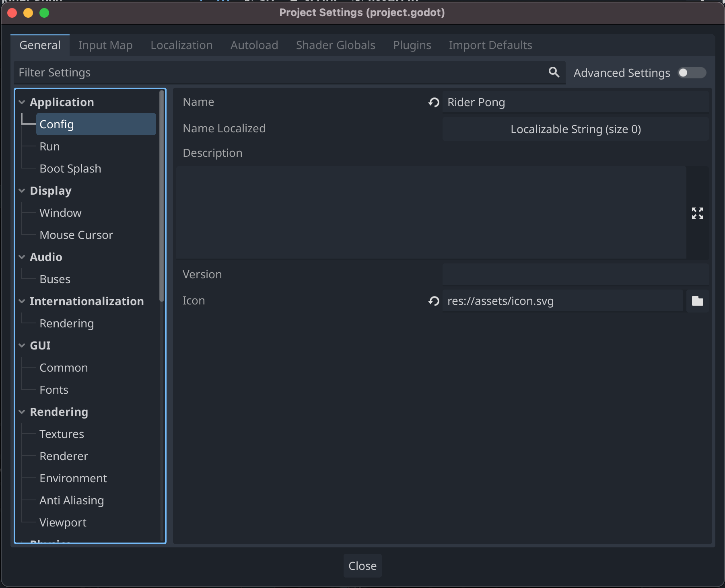725x588 pixels.
Task: Expand the Description text editor icon
Action: click(697, 213)
